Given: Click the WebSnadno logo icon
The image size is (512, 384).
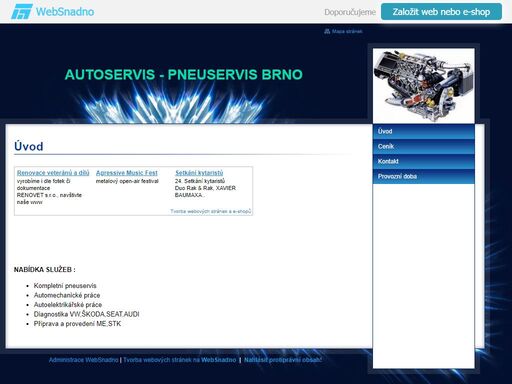Looking at the screenshot, I should pyautogui.click(x=21, y=12).
